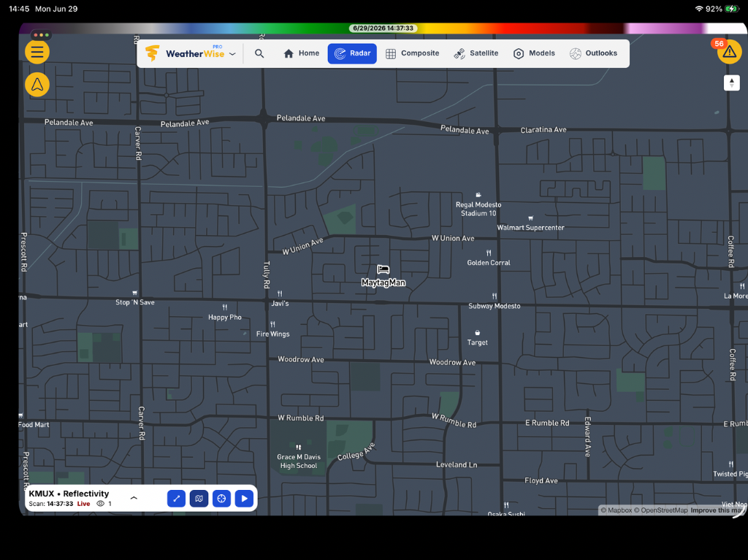Select the Walmart Supercenter map label
The image size is (748, 560).
point(530,228)
